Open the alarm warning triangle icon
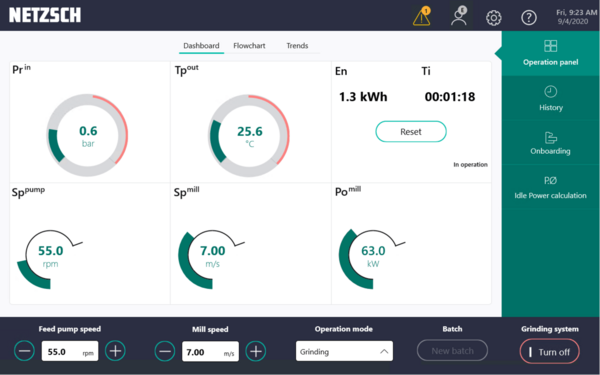This screenshot has height=375, width=600. (x=422, y=17)
